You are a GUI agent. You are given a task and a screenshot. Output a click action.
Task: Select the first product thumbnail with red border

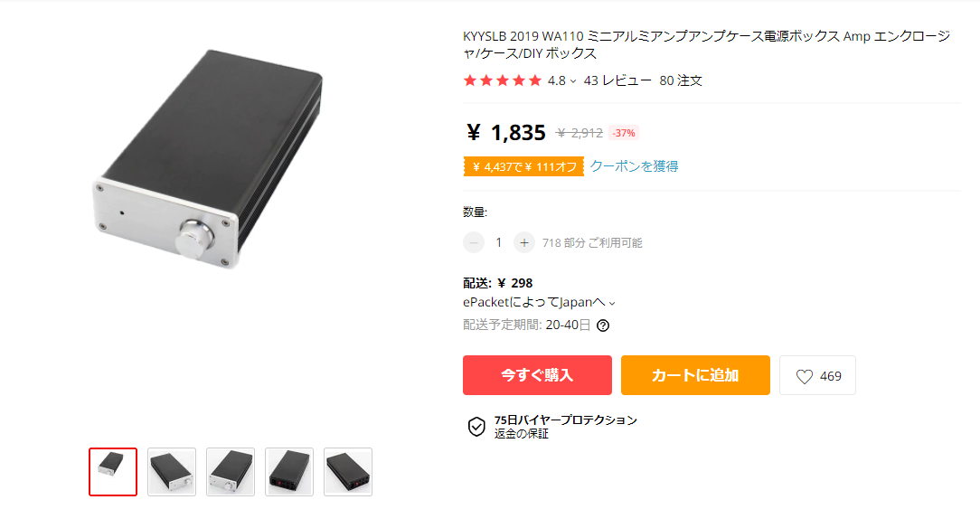point(113,472)
